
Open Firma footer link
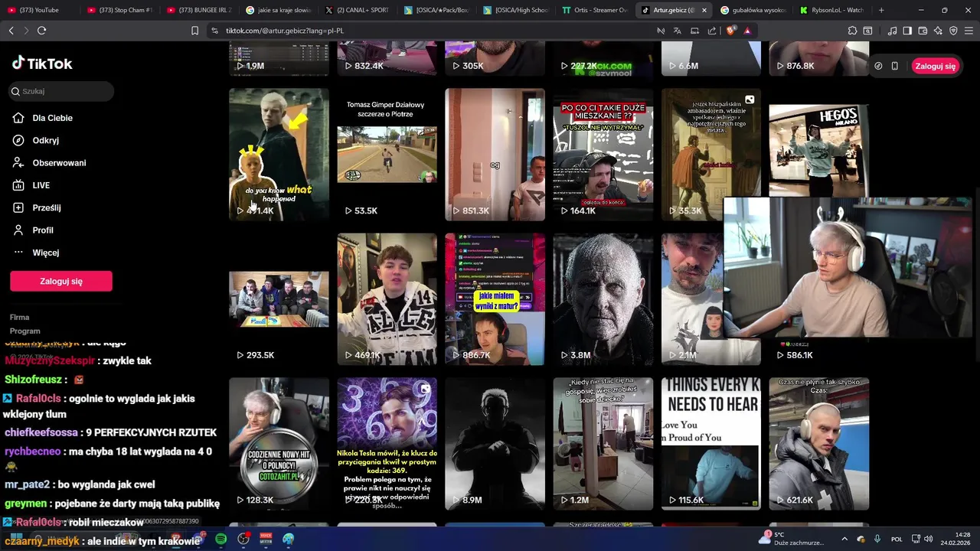pos(20,317)
